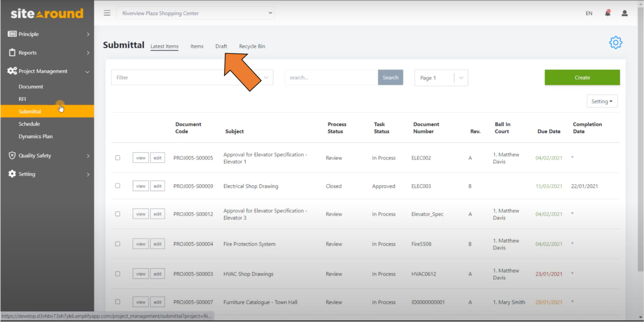The width and height of the screenshot is (644, 322).
Task: Click the Filter input field
Action: pyautogui.click(x=192, y=77)
